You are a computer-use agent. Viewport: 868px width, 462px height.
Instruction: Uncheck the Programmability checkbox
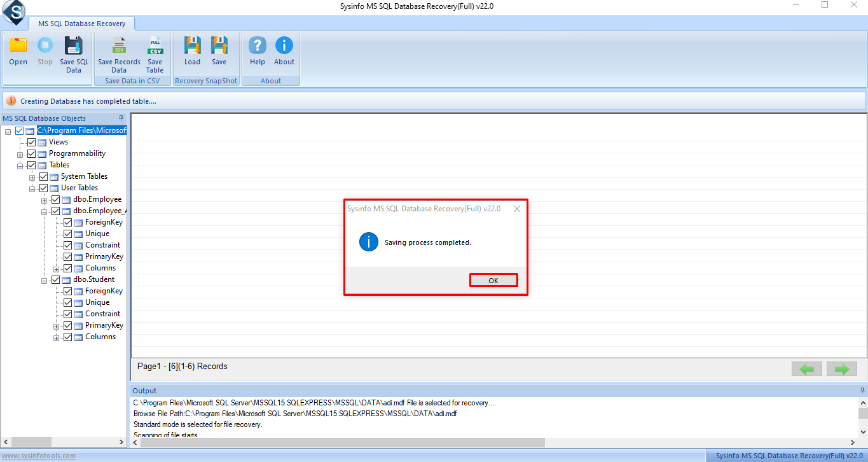[x=31, y=153]
